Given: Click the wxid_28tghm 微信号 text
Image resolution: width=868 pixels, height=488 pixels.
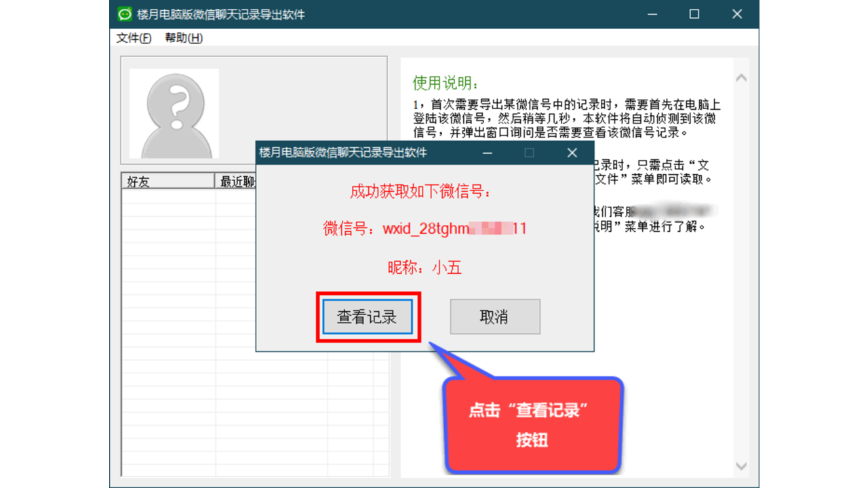Looking at the screenshot, I should (423, 229).
